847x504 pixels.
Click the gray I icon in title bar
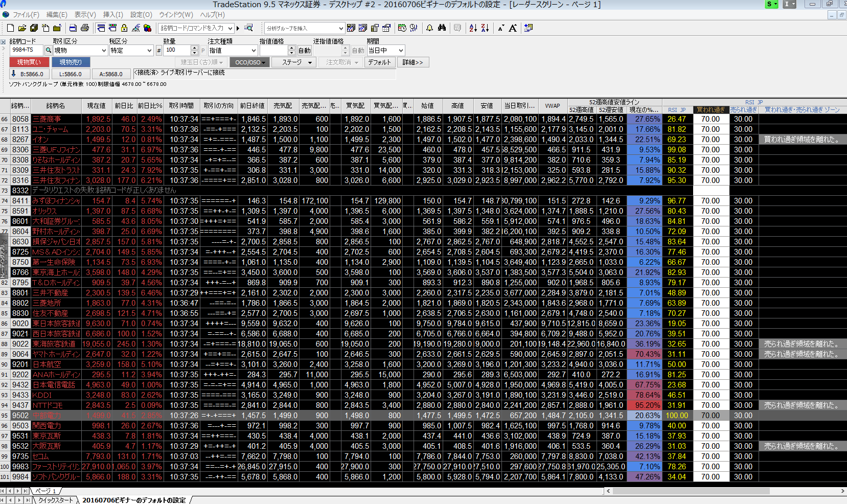pos(789,4)
